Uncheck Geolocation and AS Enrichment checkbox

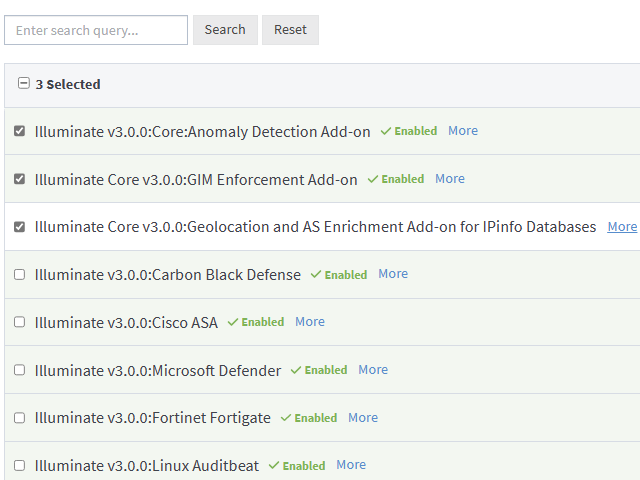point(20,227)
